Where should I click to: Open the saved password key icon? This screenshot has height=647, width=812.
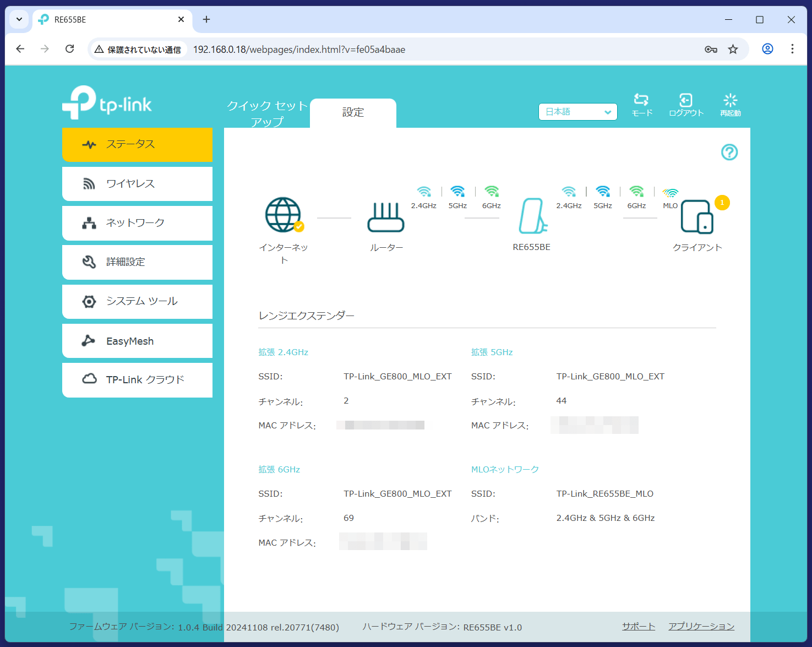[x=711, y=49]
